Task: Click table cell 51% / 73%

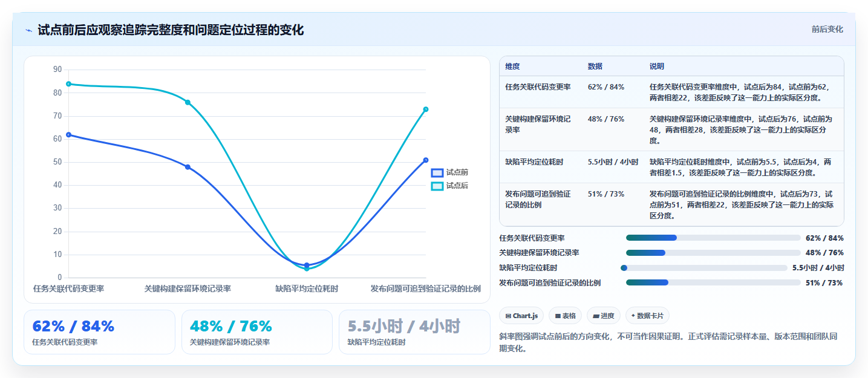Action: point(605,194)
